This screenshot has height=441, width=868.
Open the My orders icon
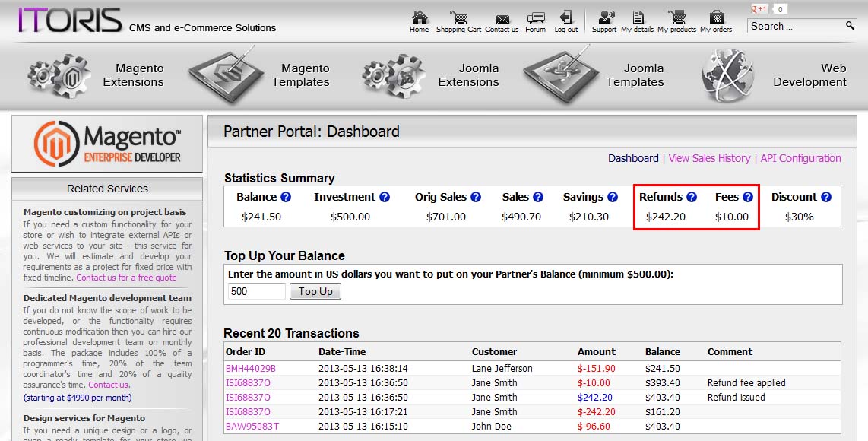tap(717, 17)
